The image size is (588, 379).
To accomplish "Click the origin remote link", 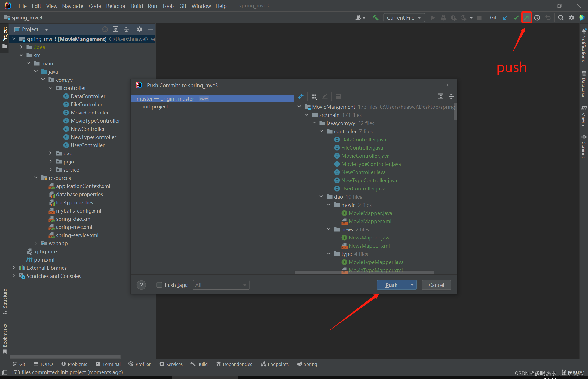I will click(167, 99).
